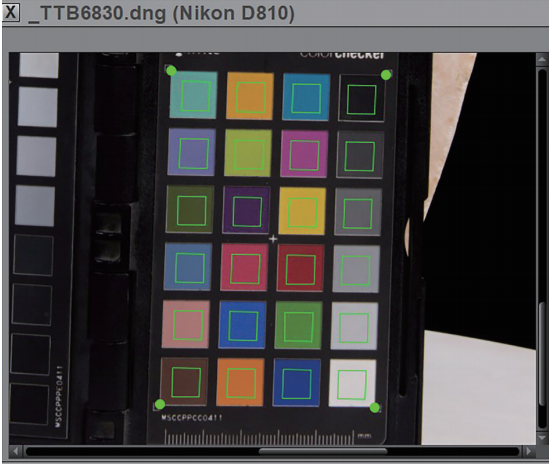Select the top-left green corner handle
549x465 pixels.
[x=171, y=71]
